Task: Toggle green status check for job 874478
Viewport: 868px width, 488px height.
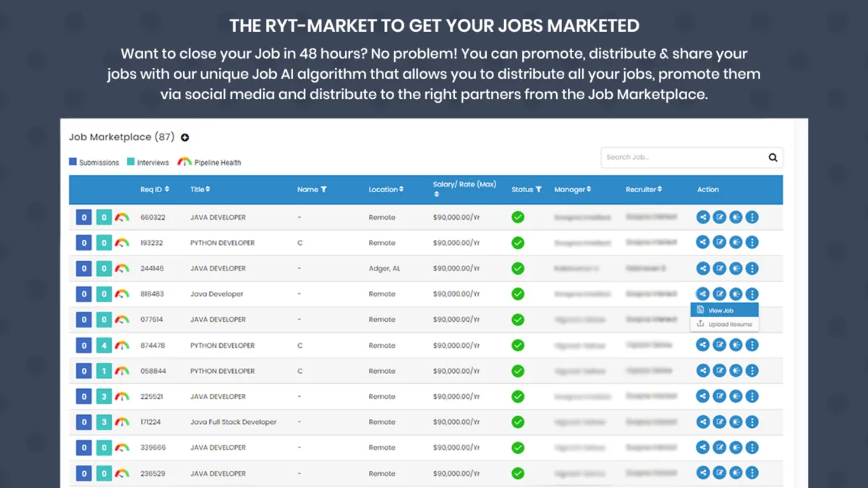Action: pyautogui.click(x=518, y=345)
